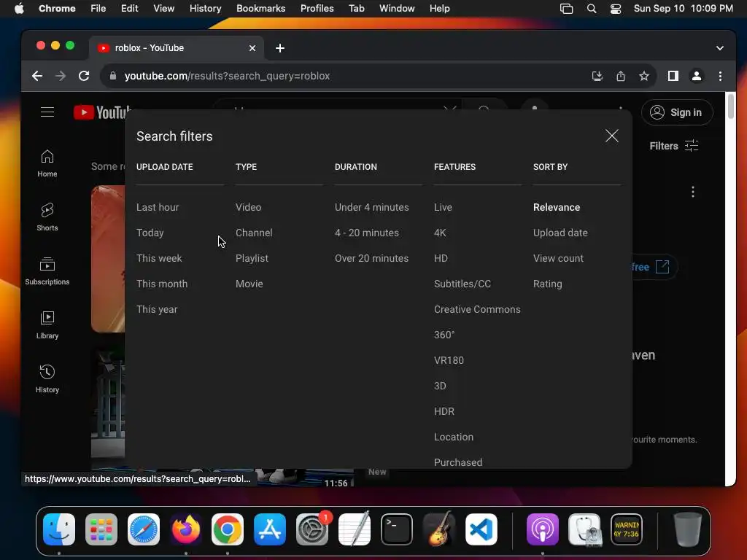This screenshot has height=560, width=747.
Task: Open Shorts from the sidebar
Action: coord(47,217)
